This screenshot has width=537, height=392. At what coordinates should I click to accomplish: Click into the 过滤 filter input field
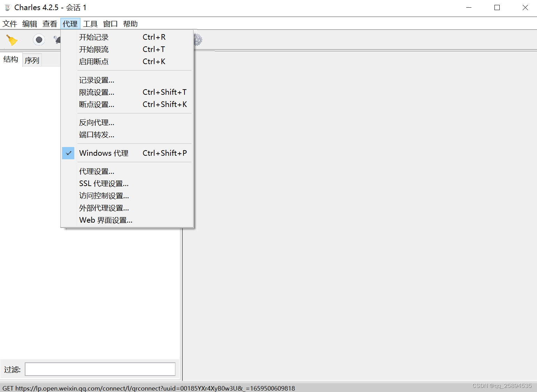tap(100, 369)
